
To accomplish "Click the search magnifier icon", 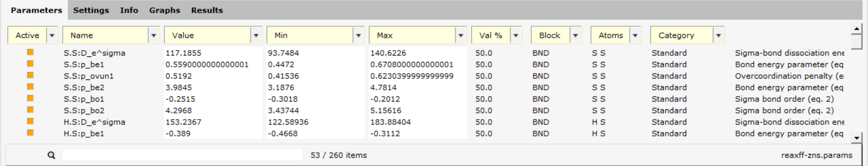I will pos(52,155).
